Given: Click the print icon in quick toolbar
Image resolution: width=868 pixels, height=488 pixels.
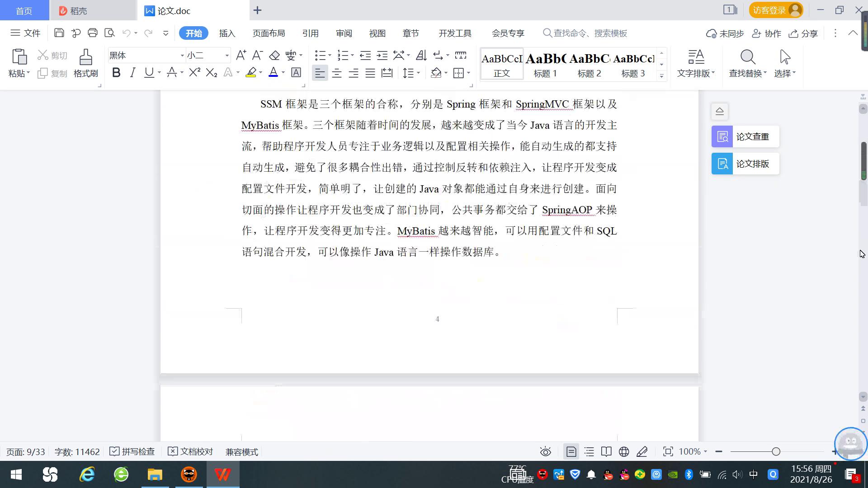Looking at the screenshot, I should tap(93, 33).
